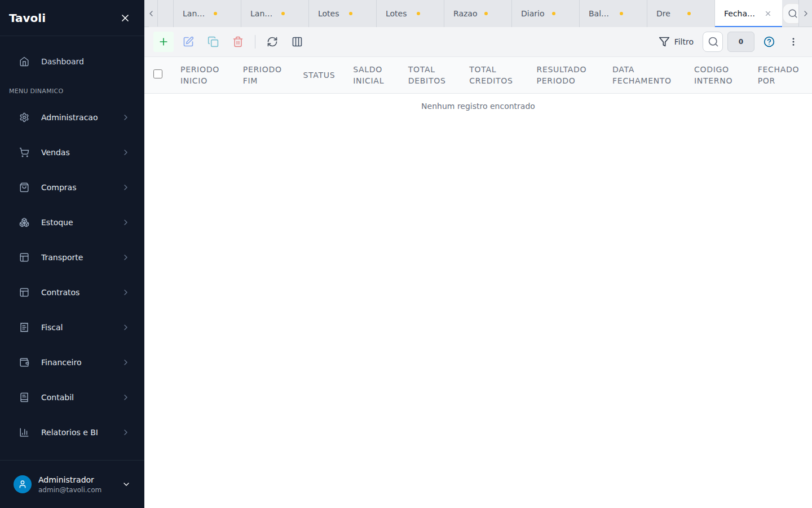Image resolution: width=812 pixels, height=508 pixels.
Task: Open the Filtro filter button
Action: pyautogui.click(x=676, y=42)
